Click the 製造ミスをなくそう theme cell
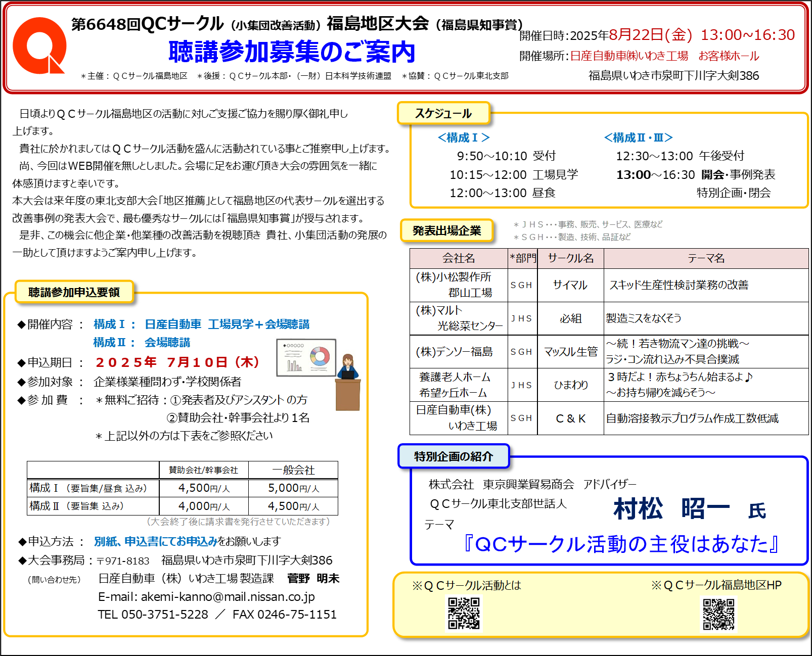Viewport: 812px width, 656px height. coord(706,318)
